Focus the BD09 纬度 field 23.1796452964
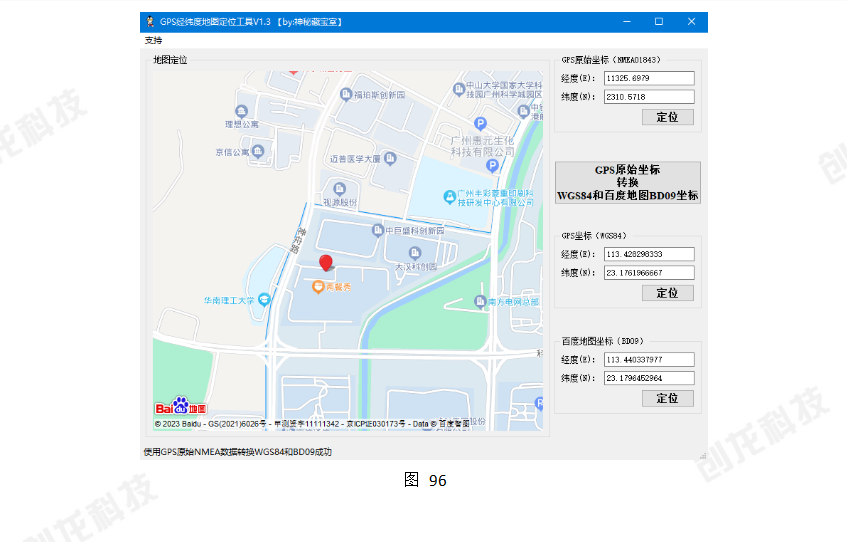This screenshot has width=847, height=542. pyautogui.click(x=649, y=378)
